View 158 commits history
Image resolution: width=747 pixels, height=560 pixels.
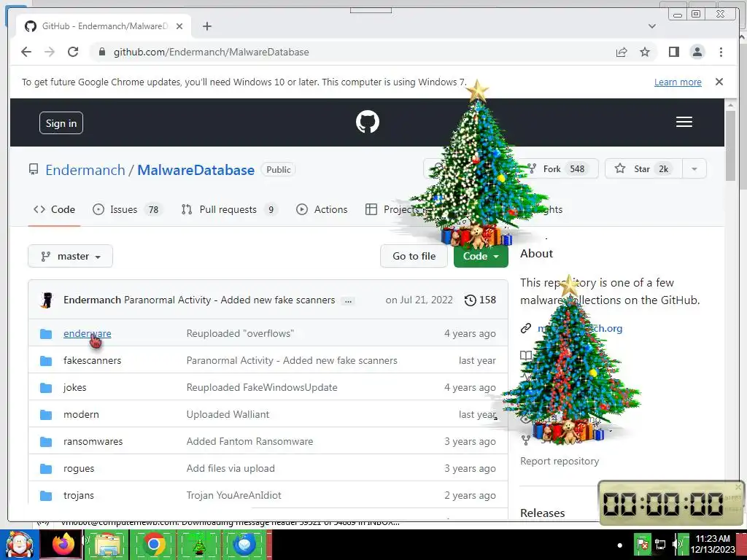click(x=480, y=300)
